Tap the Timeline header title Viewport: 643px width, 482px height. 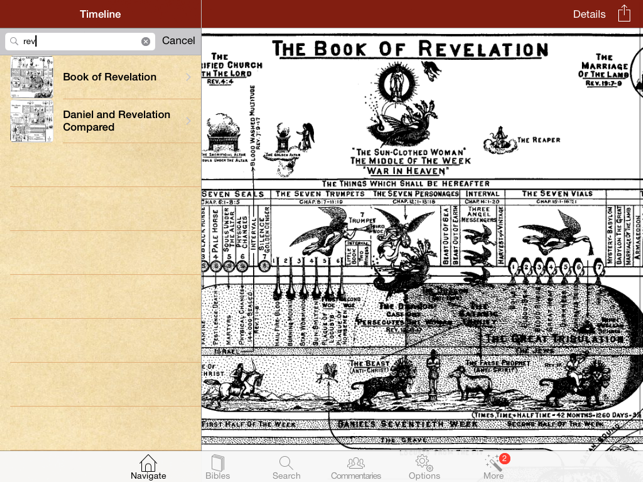point(100,14)
